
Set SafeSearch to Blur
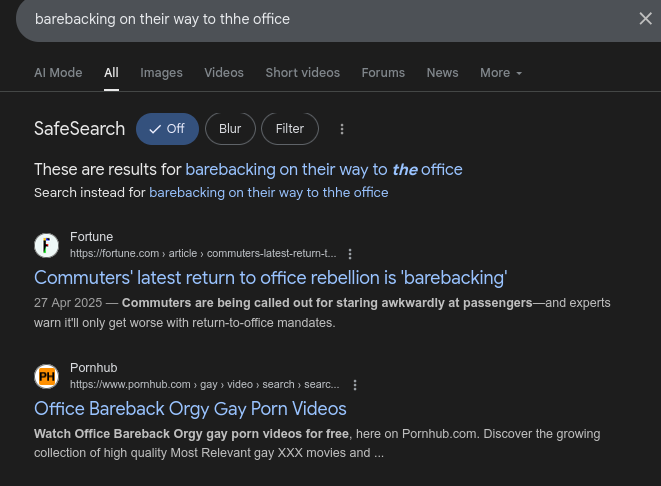click(230, 129)
